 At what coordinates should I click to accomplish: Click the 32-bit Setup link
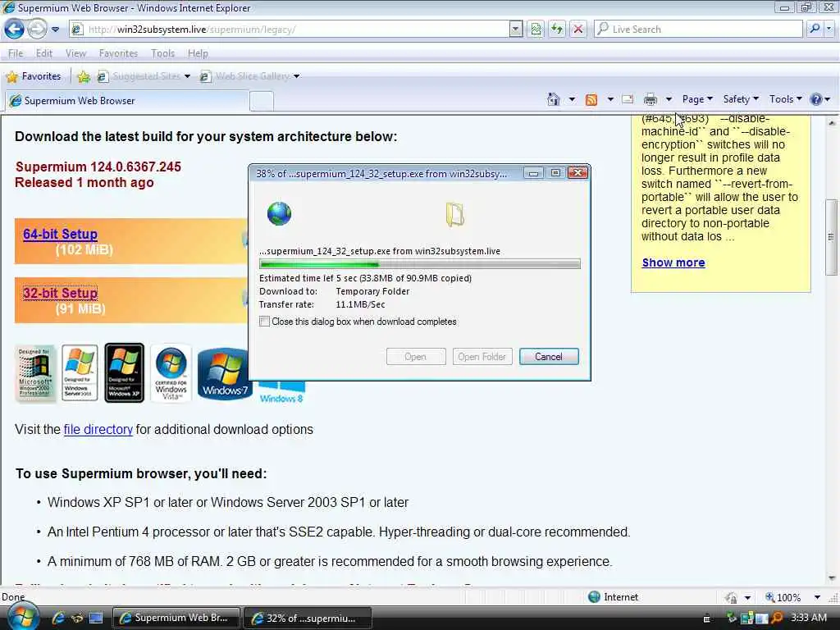coord(60,293)
